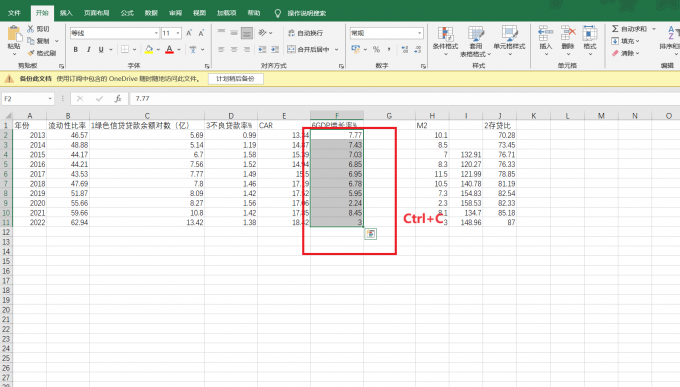Decrease decimal places

pos(418,49)
